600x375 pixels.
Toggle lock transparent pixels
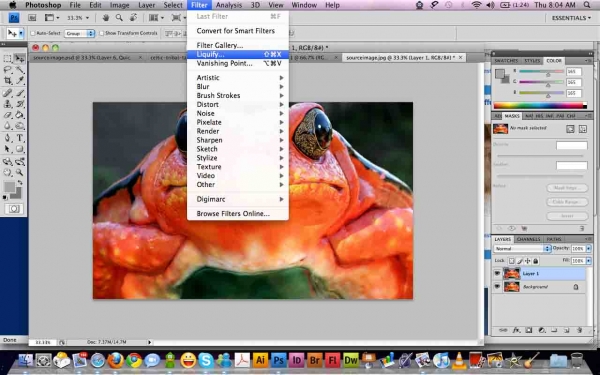click(x=512, y=261)
